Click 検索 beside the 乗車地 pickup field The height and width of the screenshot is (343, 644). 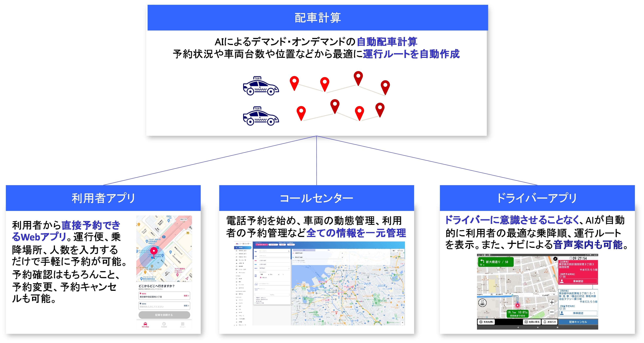click(x=186, y=296)
